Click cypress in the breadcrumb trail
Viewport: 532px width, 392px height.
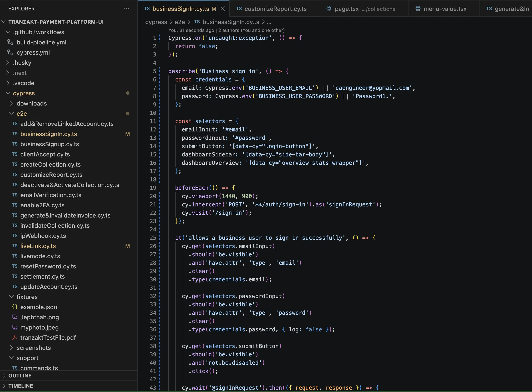[156, 22]
